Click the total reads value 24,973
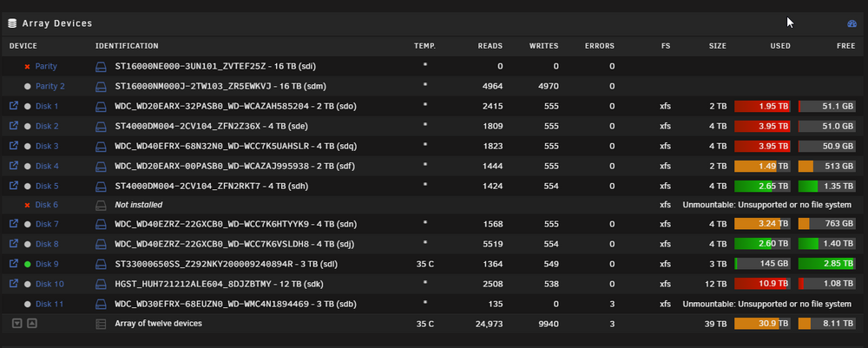Screen dimensions: 868x348 click(x=489, y=325)
